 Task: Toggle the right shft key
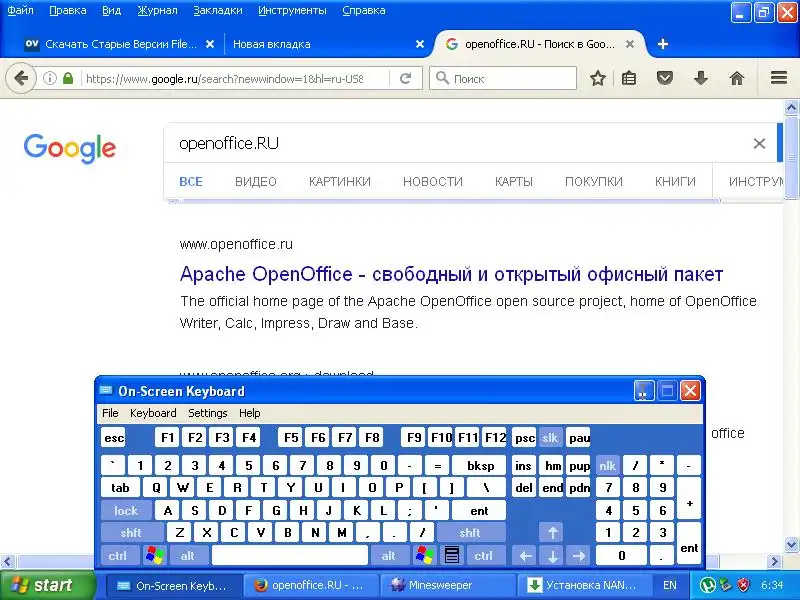pos(470,533)
